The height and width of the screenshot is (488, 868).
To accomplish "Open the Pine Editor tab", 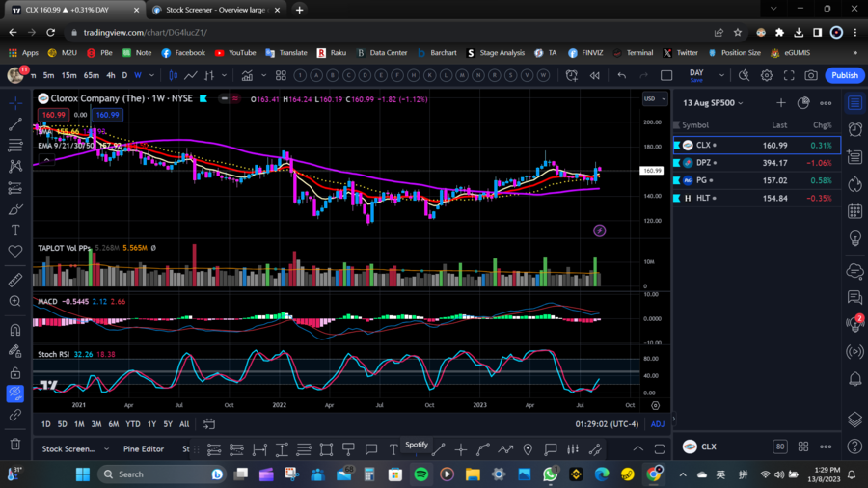I will pos(144,448).
